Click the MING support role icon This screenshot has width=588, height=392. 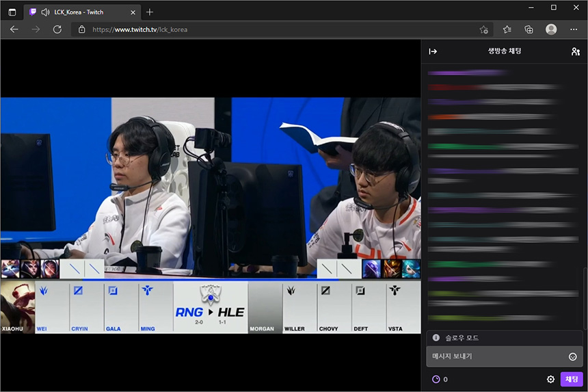click(x=147, y=290)
